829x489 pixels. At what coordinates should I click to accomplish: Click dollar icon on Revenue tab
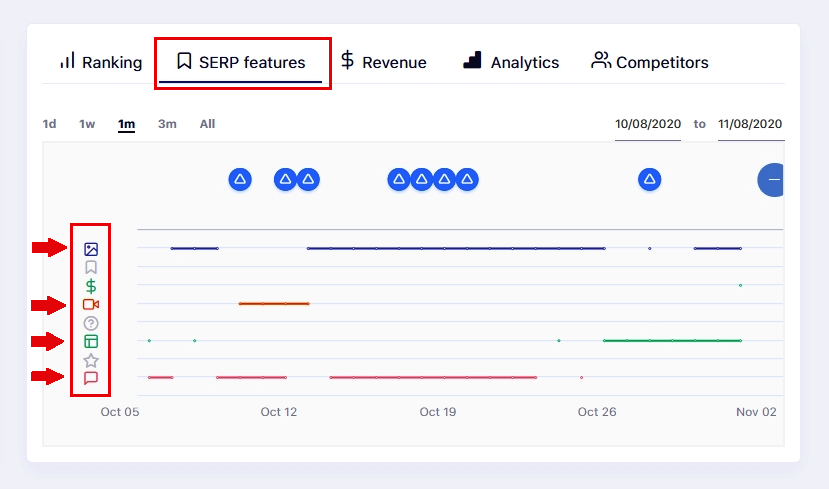click(347, 60)
